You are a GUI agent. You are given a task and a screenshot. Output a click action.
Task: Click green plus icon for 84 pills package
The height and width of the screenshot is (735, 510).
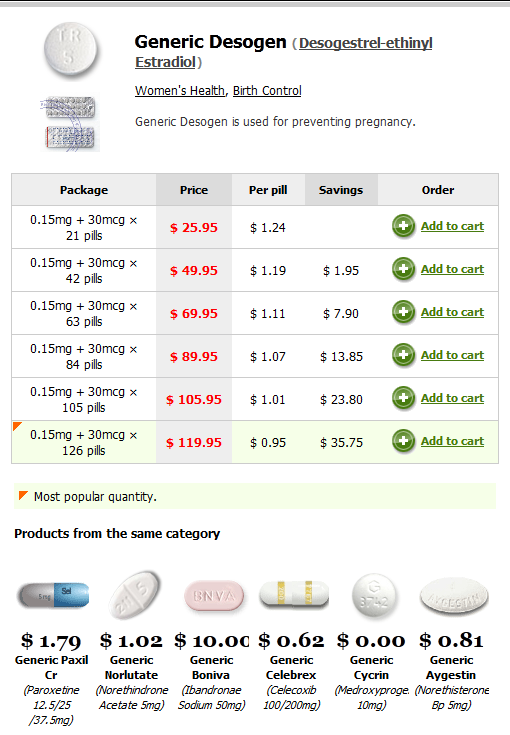click(403, 355)
